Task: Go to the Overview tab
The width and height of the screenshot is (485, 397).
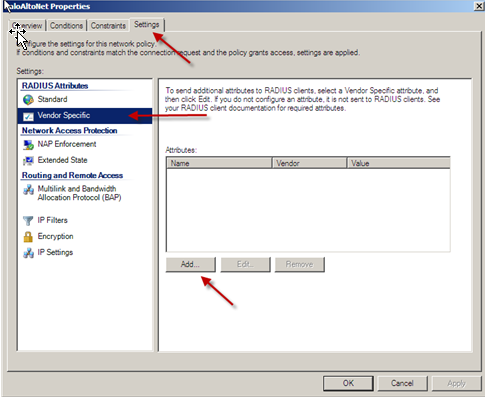Action: 27,26
